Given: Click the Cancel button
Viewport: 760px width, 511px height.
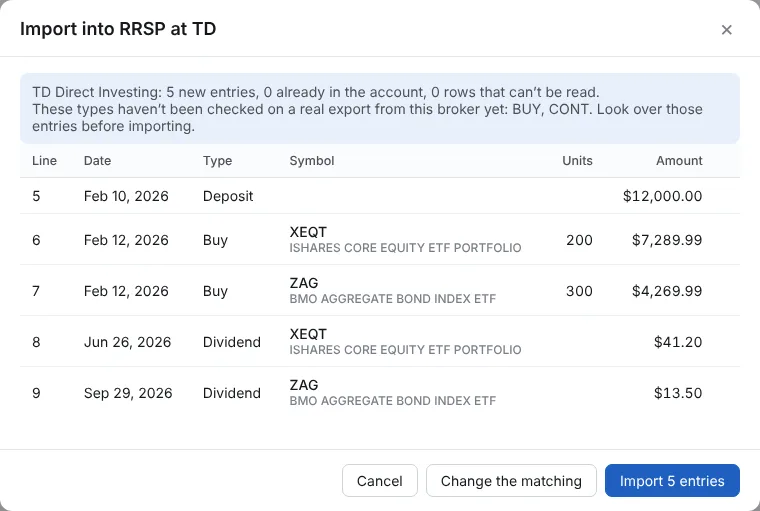Looking at the screenshot, I should pos(380,480).
